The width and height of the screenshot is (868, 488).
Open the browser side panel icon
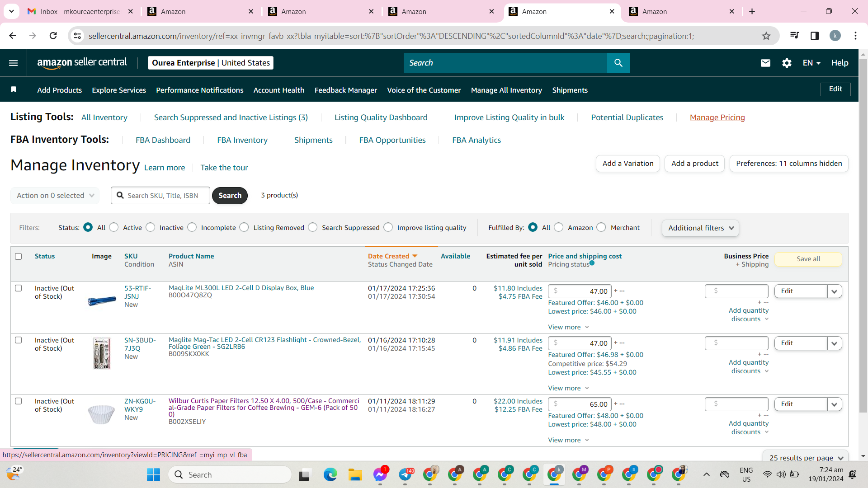tap(815, 36)
